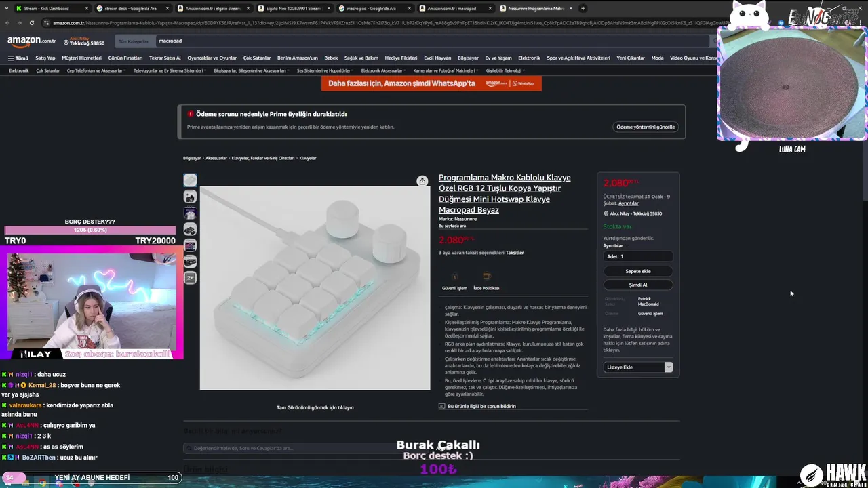Close the Stream - Kick Dashboard tab

coord(86,8)
